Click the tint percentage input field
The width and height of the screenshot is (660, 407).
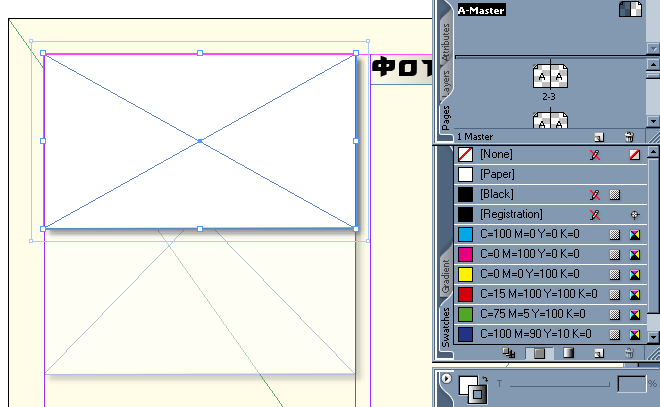point(632,384)
